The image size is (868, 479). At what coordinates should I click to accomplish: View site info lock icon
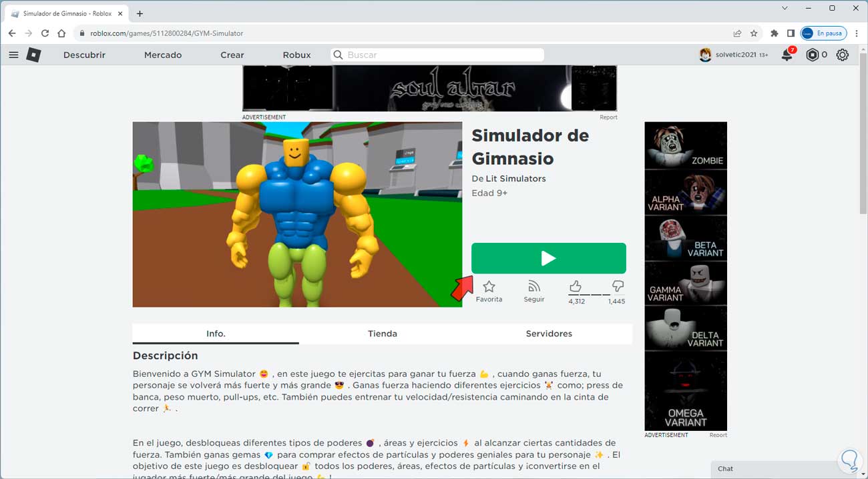(x=82, y=33)
